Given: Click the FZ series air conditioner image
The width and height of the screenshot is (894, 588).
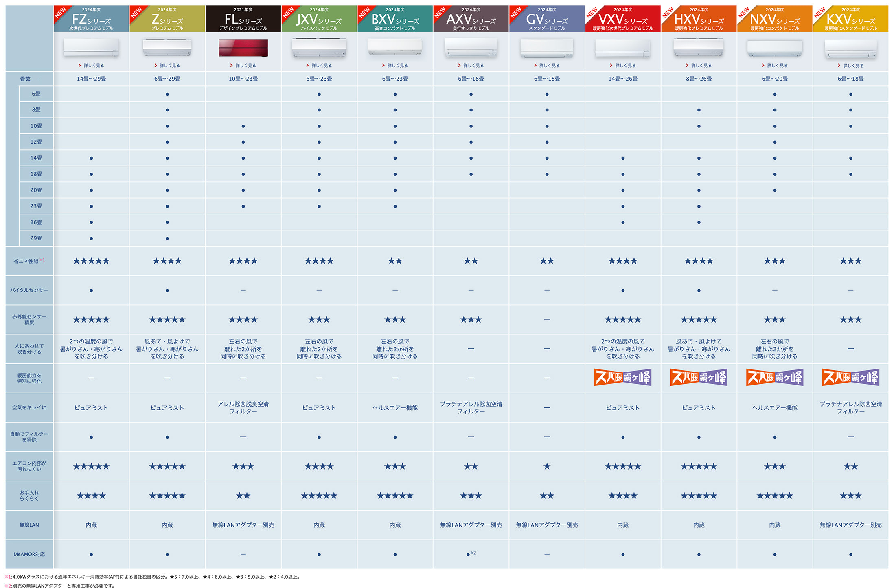Looking at the screenshot, I should coord(91,48).
